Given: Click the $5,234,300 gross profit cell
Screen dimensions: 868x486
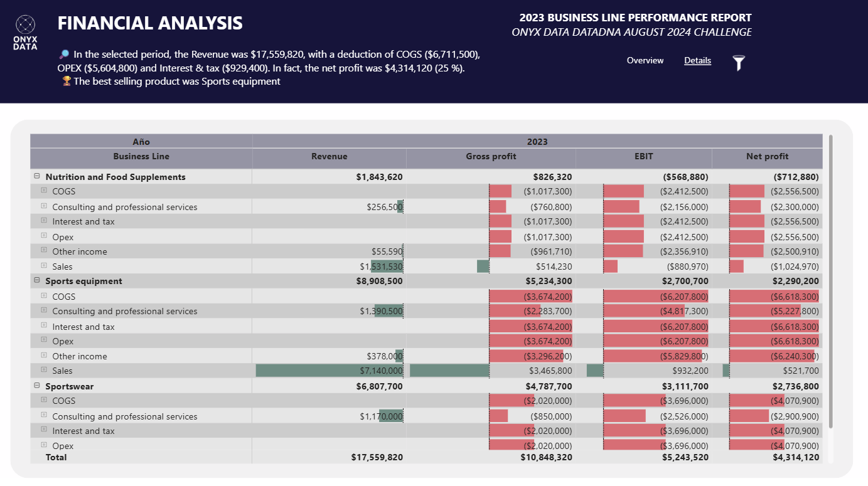Looking at the screenshot, I should point(491,281).
